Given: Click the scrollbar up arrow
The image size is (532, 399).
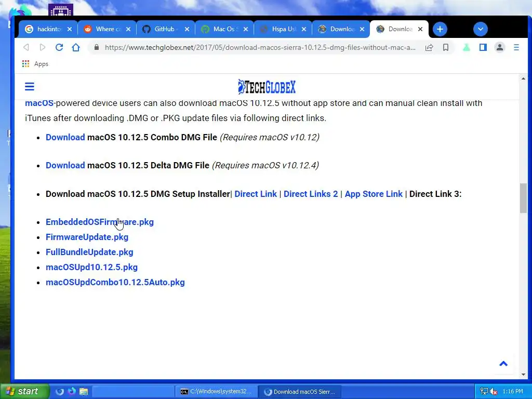Looking at the screenshot, I should (x=523, y=79).
